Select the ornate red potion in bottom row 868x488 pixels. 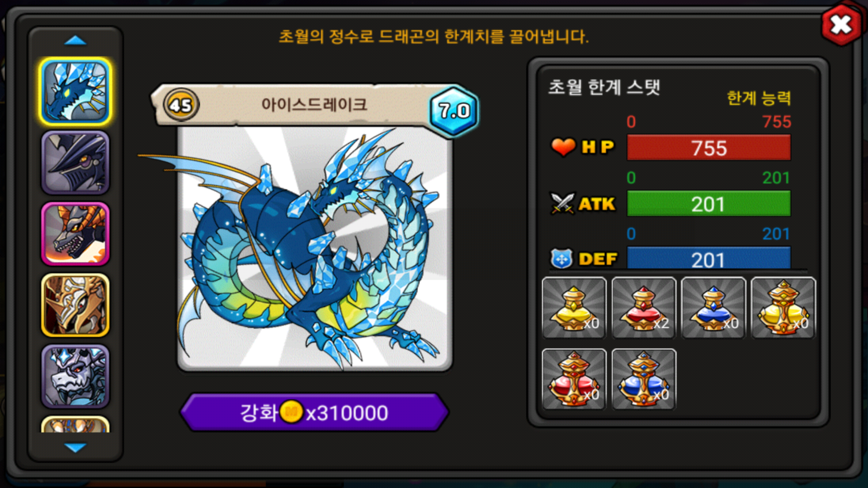coord(574,379)
